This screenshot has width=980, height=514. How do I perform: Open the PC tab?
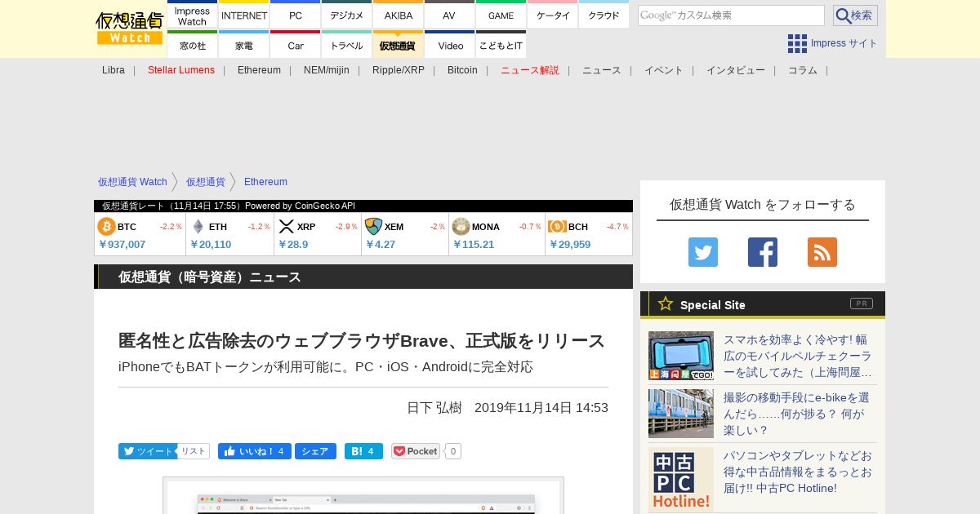coord(296,16)
